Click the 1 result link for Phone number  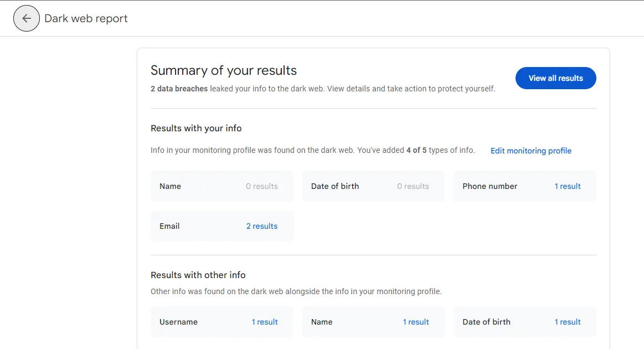(568, 186)
